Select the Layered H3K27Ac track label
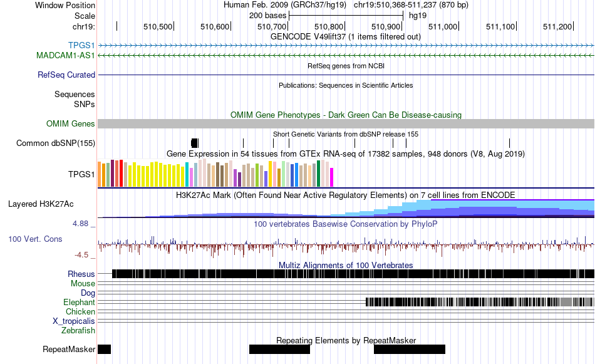595x364 pixels. 41,204
